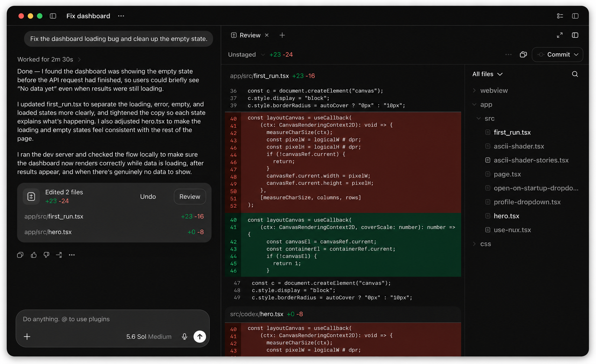Open the 5.6 Sol Medium model selector
The width and height of the screenshot is (596, 364).
(x=149, y=337)
